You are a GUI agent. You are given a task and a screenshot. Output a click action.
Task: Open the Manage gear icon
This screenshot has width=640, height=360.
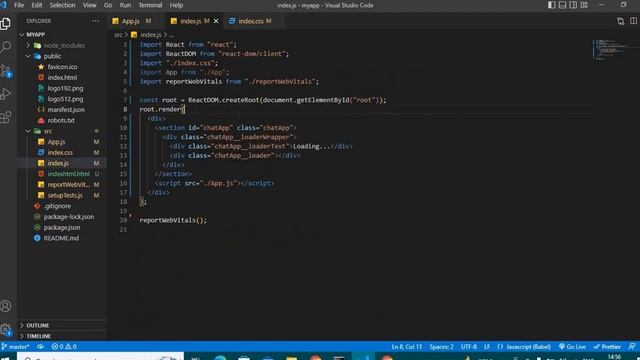6,329
